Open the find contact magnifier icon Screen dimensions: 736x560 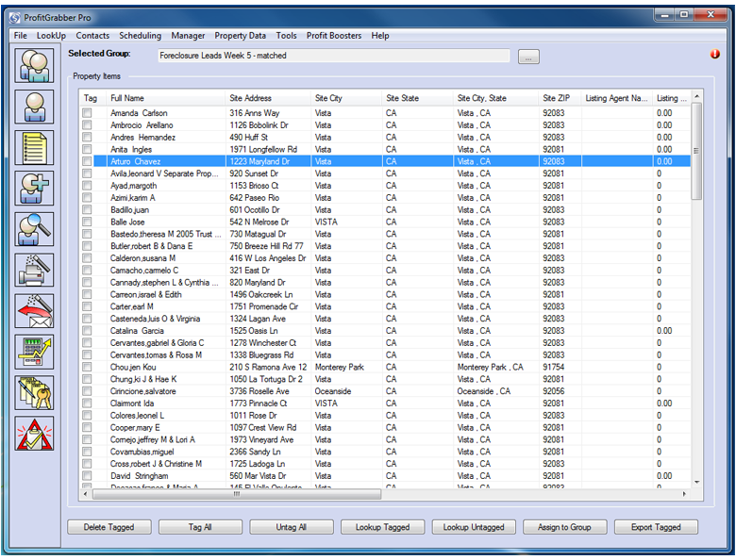34,229
